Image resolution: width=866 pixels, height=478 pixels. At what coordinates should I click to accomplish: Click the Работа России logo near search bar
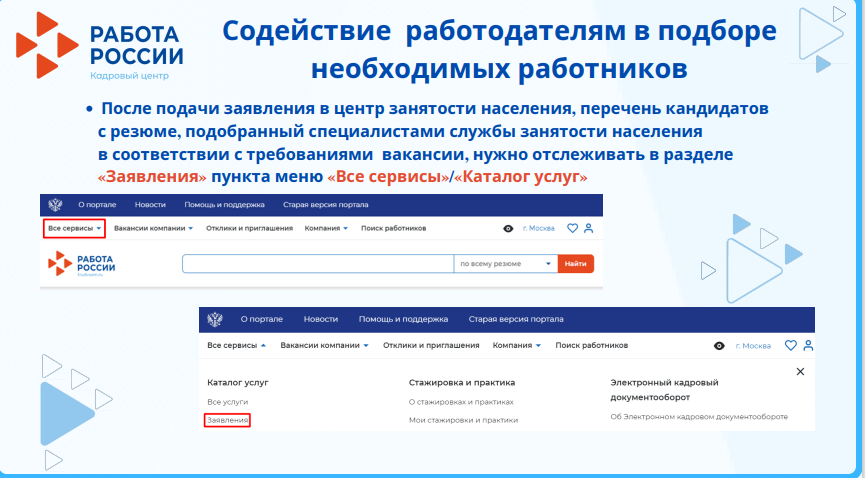point(82,264)
